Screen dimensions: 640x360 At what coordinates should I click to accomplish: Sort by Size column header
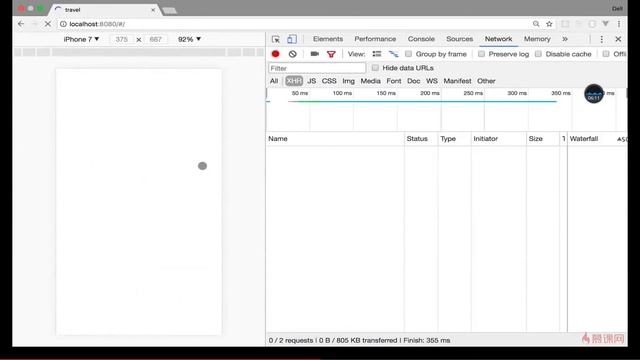pos(543,139)
